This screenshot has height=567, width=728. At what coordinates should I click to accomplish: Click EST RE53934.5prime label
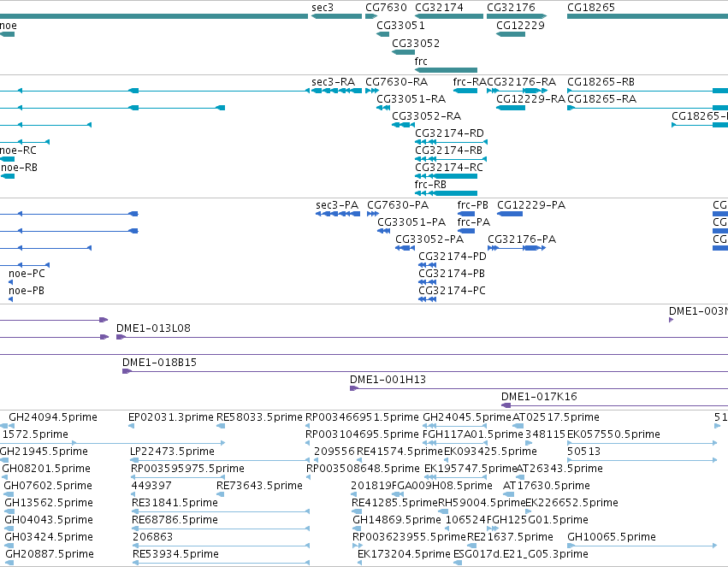(175, 554)
